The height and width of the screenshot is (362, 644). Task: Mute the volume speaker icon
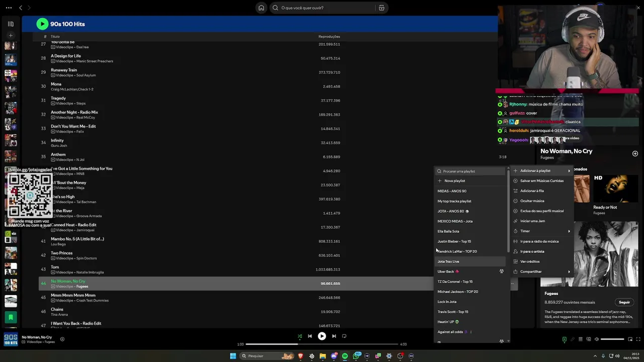tap(596, 339)
